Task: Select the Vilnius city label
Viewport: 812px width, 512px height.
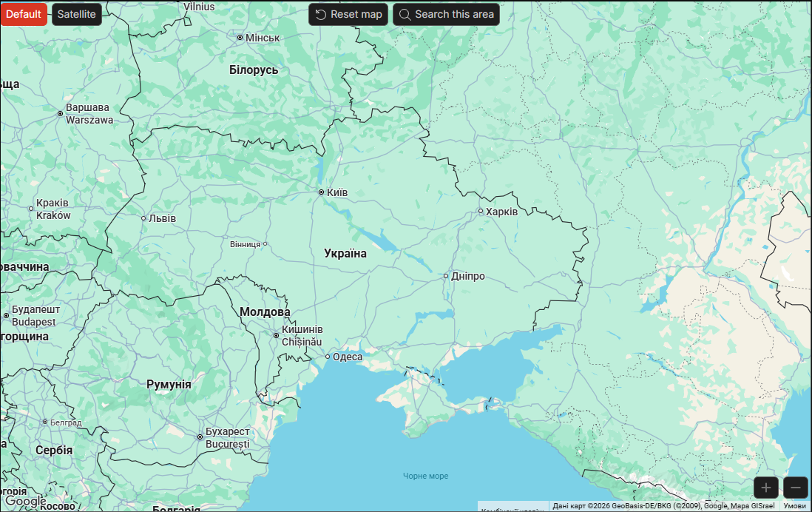Action: (200, 7)
